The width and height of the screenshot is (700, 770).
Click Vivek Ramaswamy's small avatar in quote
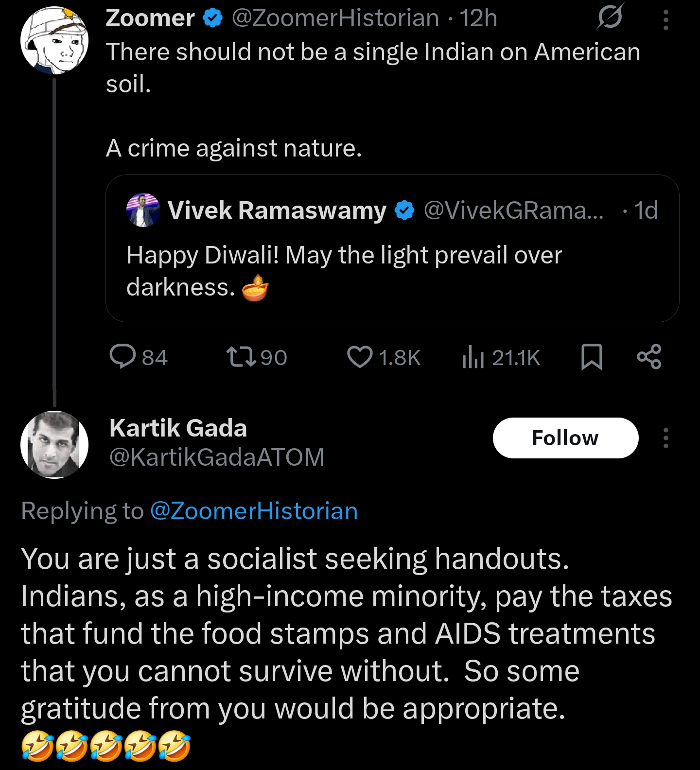pos(143,210)
